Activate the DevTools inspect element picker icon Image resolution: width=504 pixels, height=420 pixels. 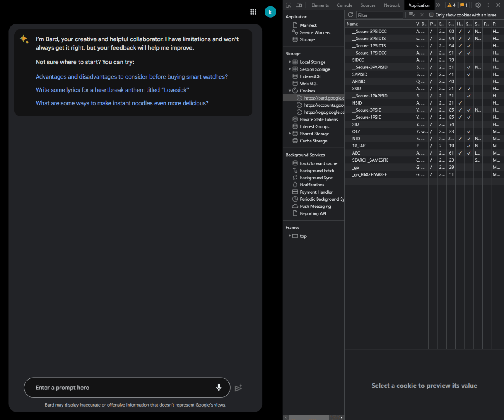pyautogui.click(x=289, y=5)
